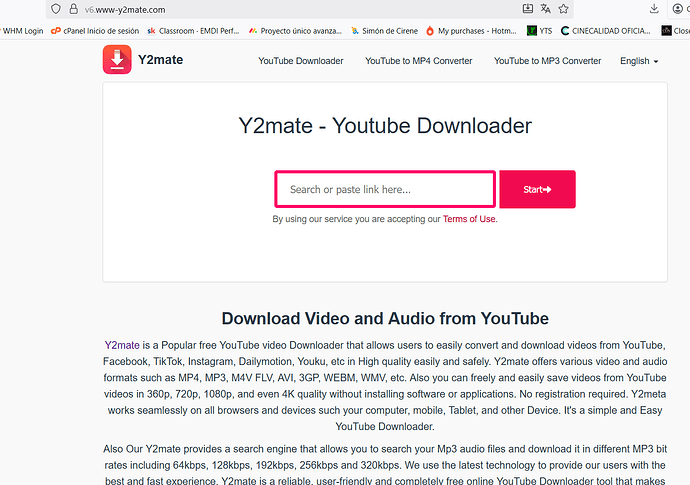Open the YTS bookmark

538,31
